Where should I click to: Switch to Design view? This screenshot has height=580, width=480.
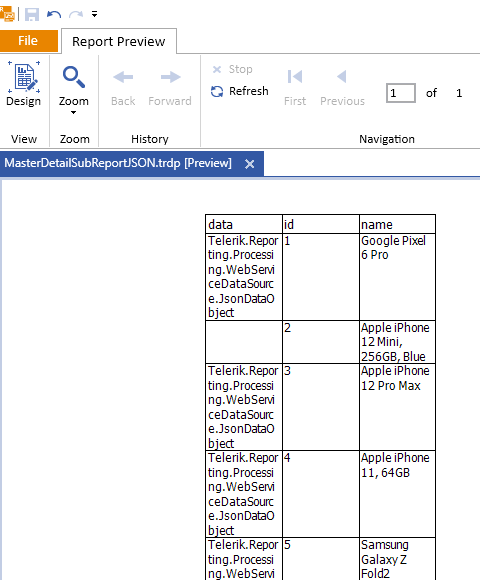(24, 84)
